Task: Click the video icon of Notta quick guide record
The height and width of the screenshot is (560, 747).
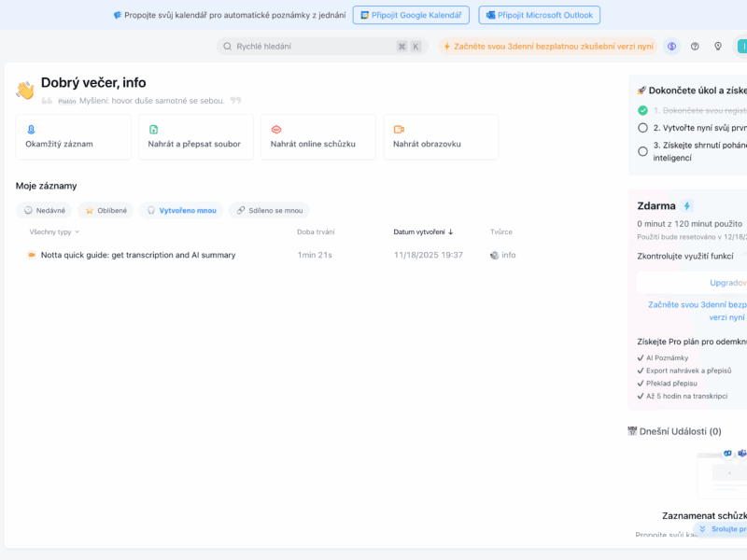Action: click(x=32, y=255)
